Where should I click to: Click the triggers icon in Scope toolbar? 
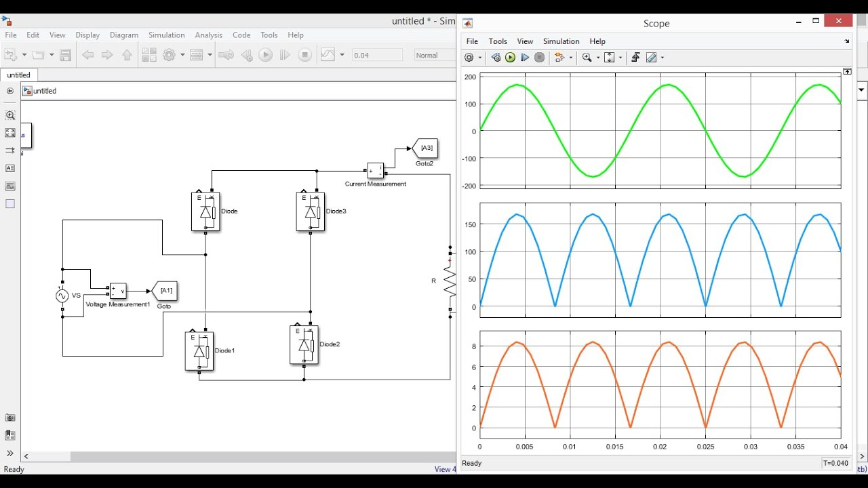coord(635,58)
